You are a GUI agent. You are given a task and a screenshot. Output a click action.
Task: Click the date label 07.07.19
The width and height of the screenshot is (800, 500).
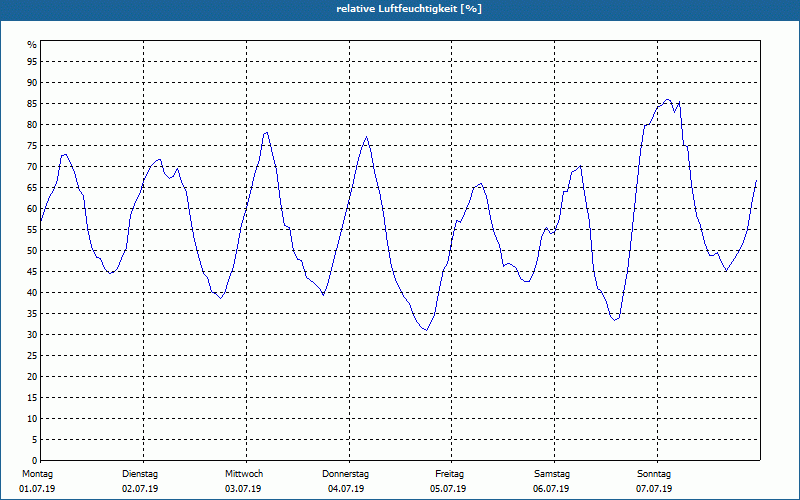(x=654, y=489)
